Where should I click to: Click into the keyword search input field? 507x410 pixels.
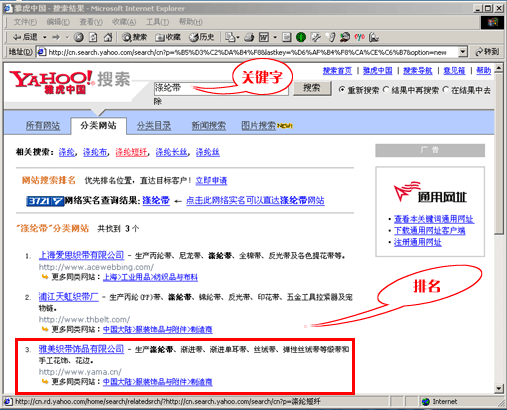(x=221, y=88)
